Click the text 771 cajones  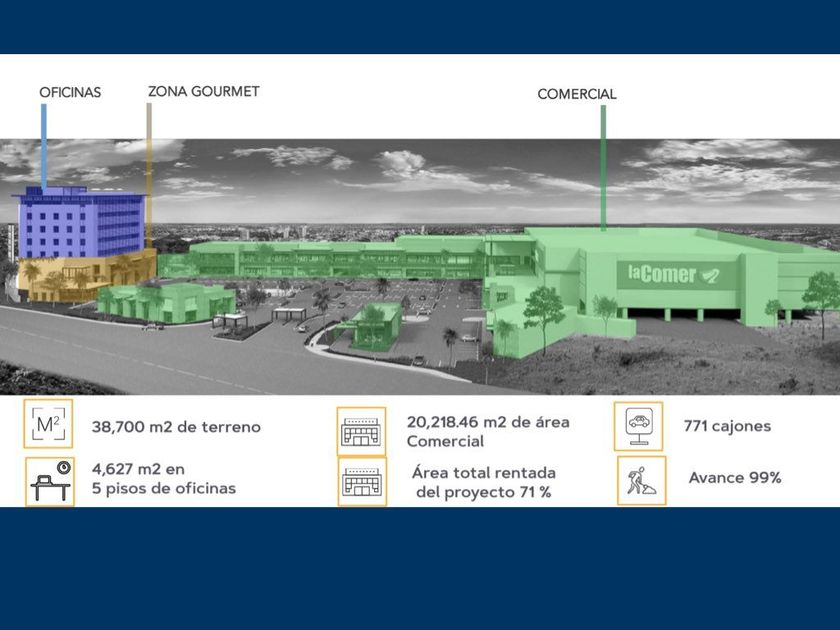click(728, 426)
